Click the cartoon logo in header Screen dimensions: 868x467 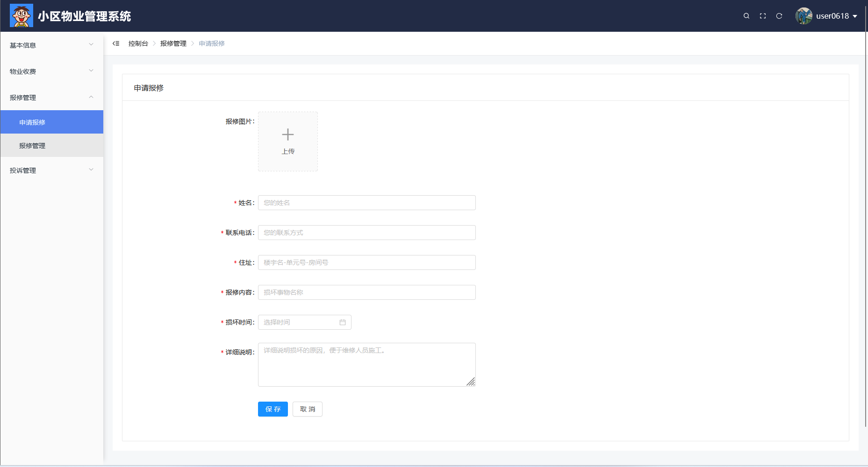[x=22, y=15]
